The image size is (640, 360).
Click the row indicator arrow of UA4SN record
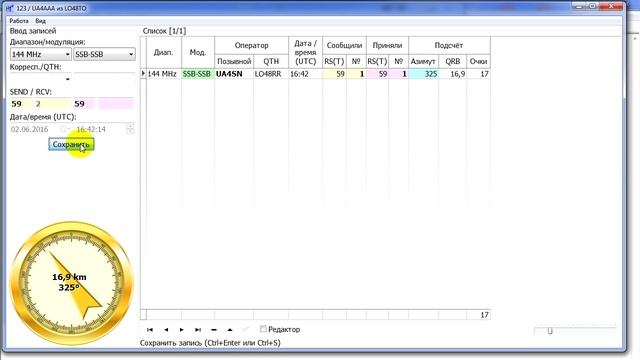point(143,73)
